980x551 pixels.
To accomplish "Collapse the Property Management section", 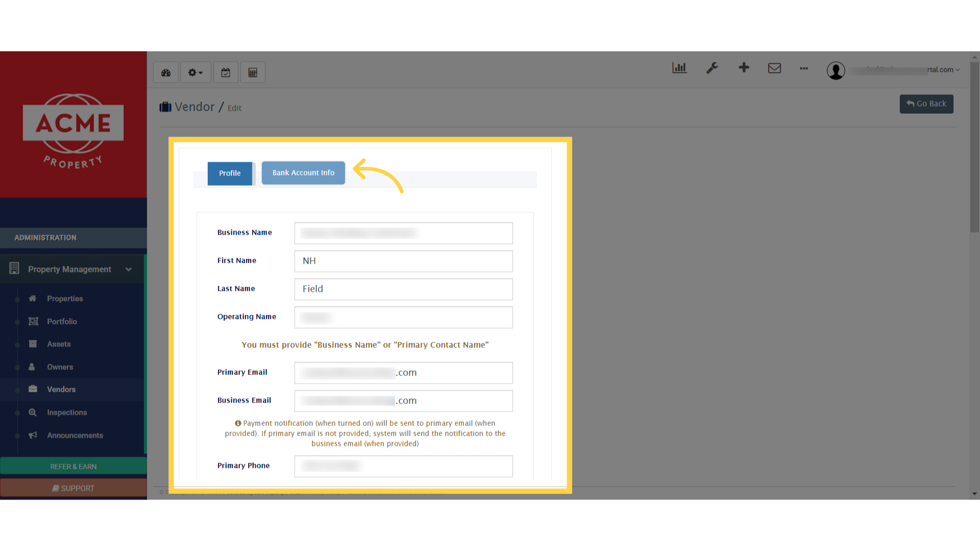I will (x=128, y=269).
